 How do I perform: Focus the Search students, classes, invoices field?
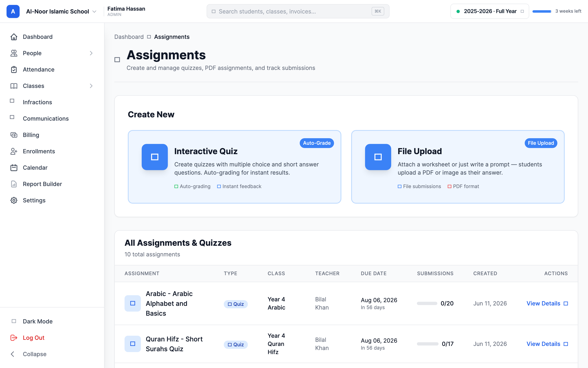[x=298, y=11]
